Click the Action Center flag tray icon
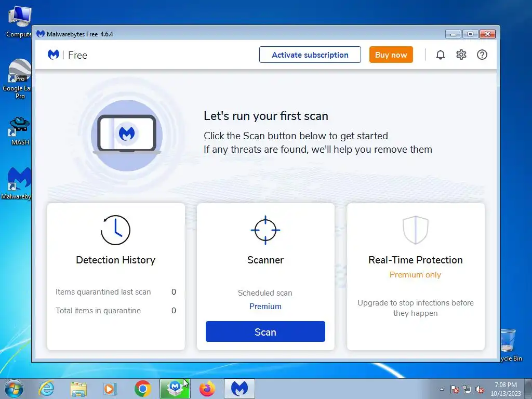Viewport: 532px width, 399px height. 455,389
